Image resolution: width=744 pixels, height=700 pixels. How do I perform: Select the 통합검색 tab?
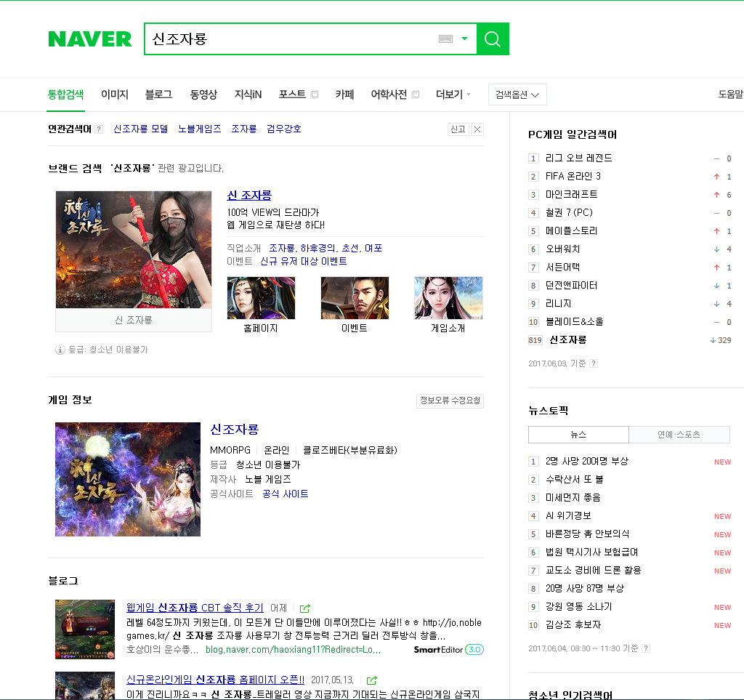(65, 94)
